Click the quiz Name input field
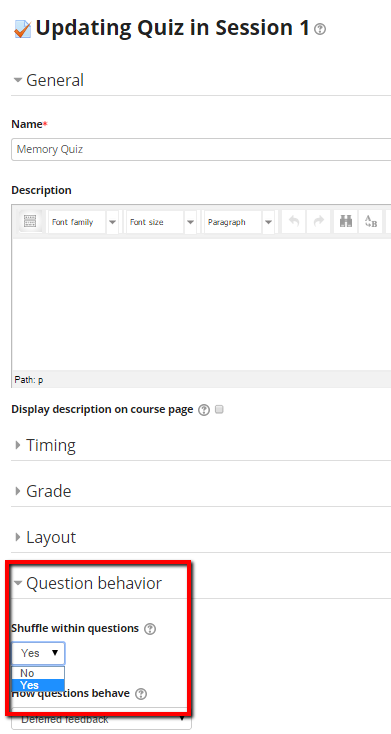 [201, 149]
